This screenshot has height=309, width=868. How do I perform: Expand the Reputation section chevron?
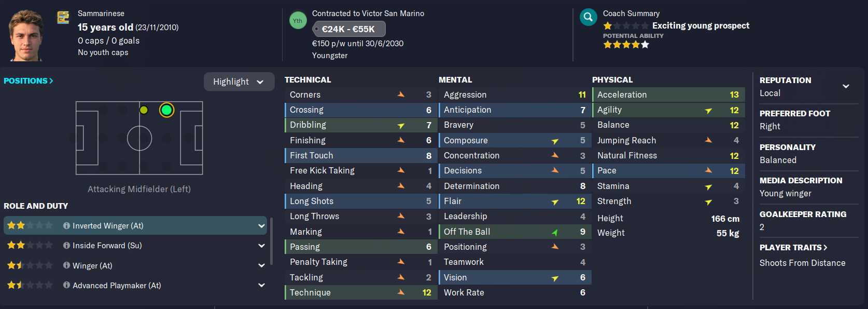(x=846, y=86)
